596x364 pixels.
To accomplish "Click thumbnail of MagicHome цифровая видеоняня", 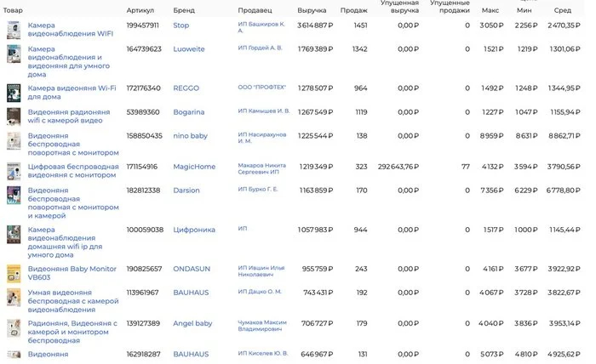I will (x=14, y=171).
